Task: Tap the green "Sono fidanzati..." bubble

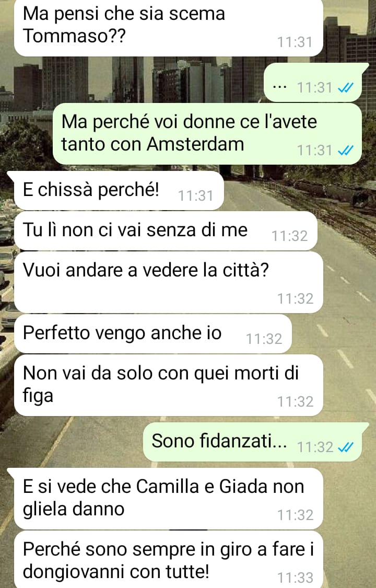Action: pos(256,442)
